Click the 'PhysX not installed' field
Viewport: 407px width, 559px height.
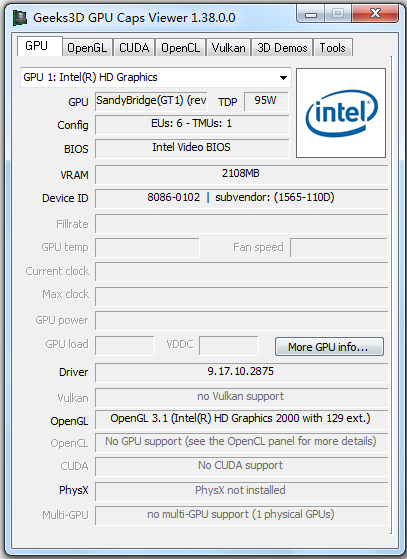pyautogui.click(x=241, y=491)
